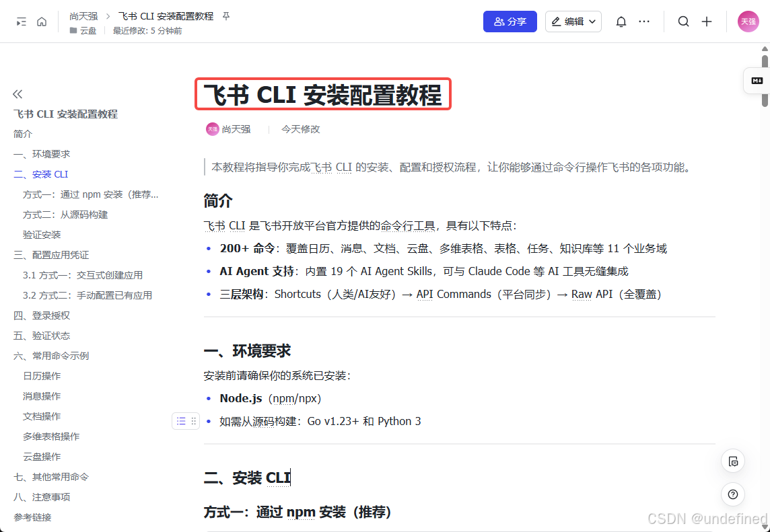Jump to 五、验证状态 in outline
This screenshot has width=770, height=532.
click(x=42, y=335)
